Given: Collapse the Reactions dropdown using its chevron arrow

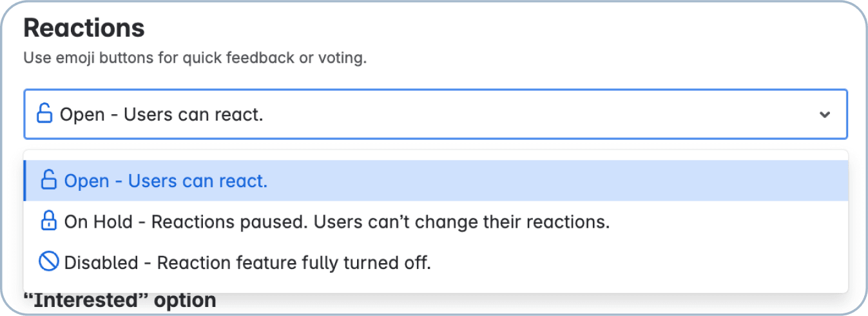Looking at the screenshot, I should click(x=824, y=115).
